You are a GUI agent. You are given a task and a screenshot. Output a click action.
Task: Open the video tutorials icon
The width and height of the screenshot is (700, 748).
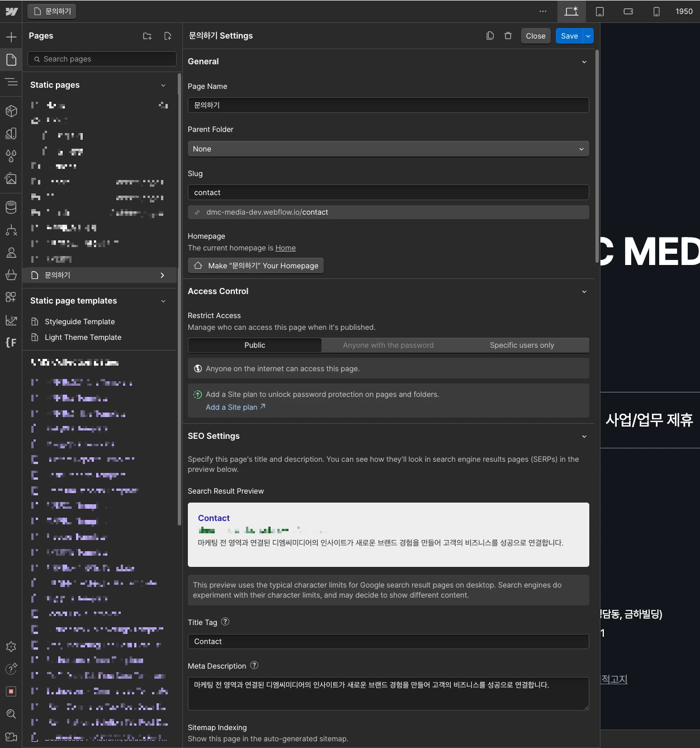[x=11, y=737]
